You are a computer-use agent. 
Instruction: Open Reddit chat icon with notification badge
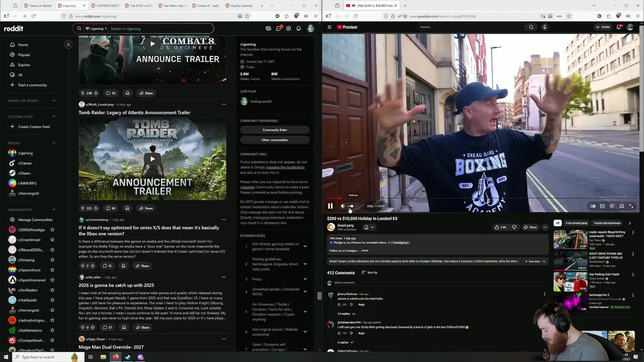(x=279, y=28)
